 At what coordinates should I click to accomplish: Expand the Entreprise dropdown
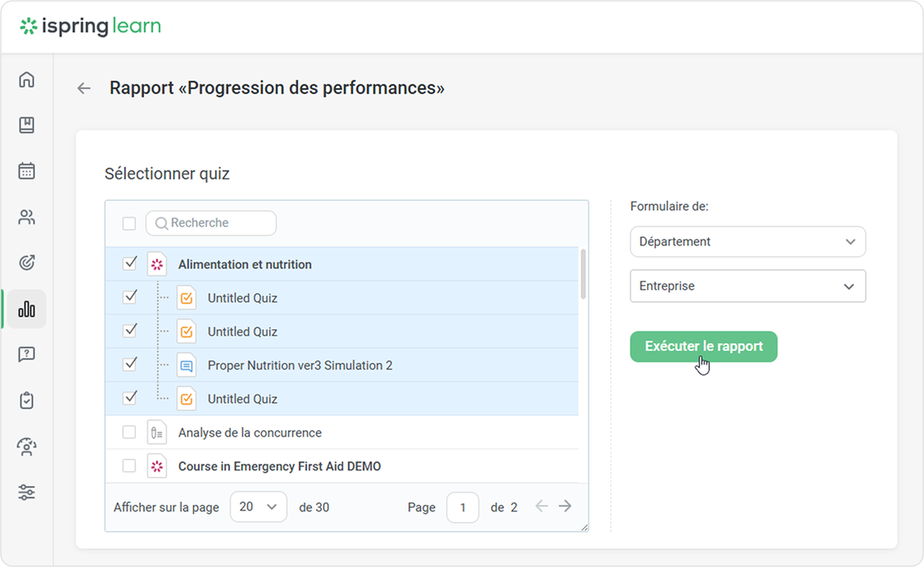tap(748, 286)
